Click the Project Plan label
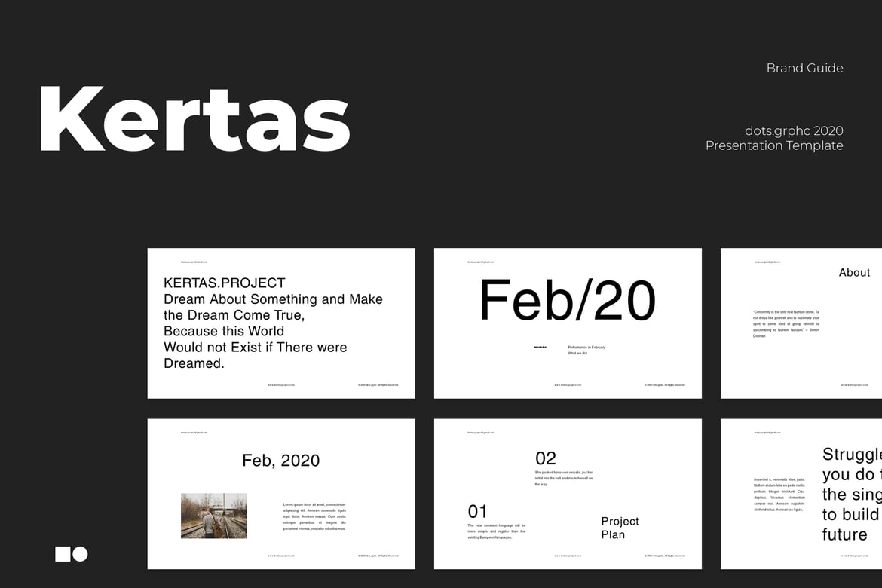This screenshot has height=588, width=882. (620, 528)
